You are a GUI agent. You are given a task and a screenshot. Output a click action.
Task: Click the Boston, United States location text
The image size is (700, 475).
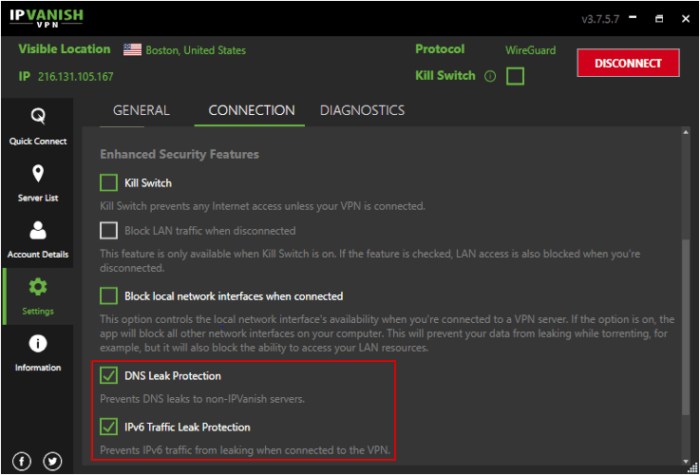pyautogui.click(x=196, y=50)
